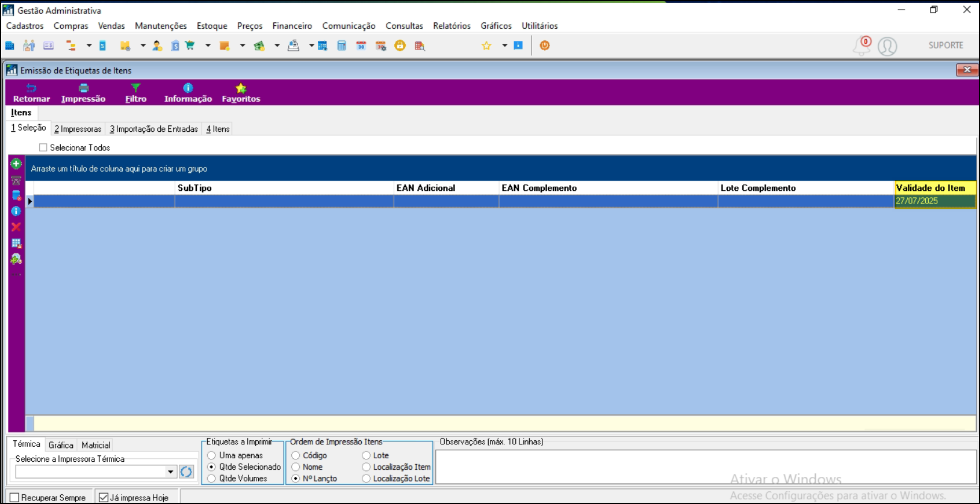The height and width of the screenshot is (504, 980).
Task: Select the Uma apenas radio option
Action: pyautogui.click(x=211, y=456)
